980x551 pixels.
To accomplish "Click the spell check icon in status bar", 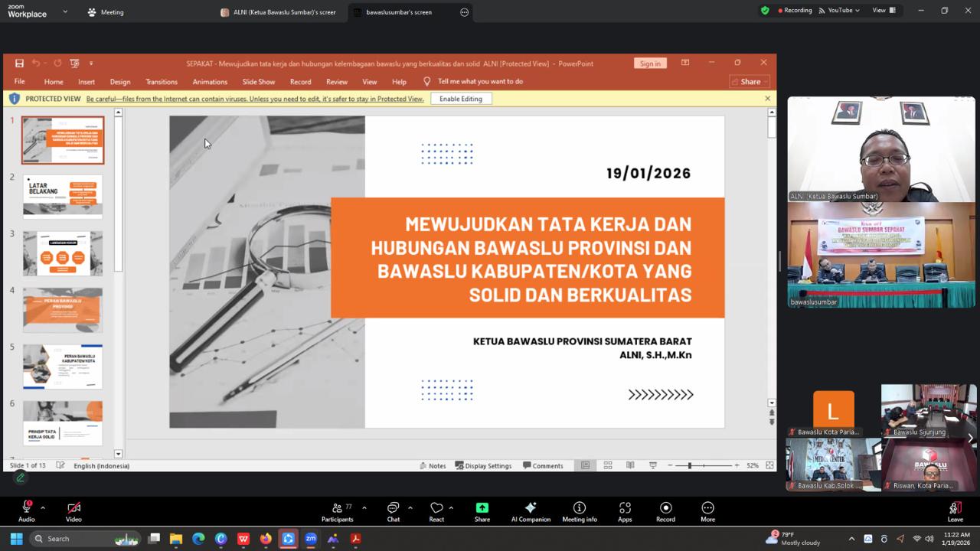I will point(60,465).
